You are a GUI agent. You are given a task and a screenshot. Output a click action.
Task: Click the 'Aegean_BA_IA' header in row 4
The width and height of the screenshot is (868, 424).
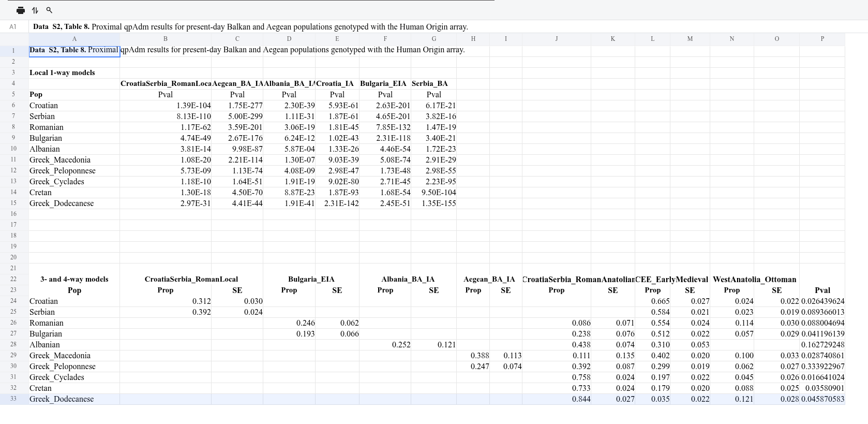tap(237, 83)
